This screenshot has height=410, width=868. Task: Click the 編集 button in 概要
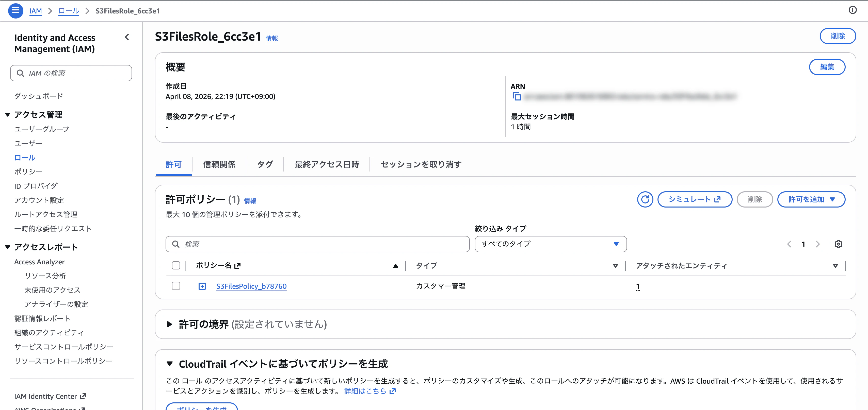[x=827, y=67]
